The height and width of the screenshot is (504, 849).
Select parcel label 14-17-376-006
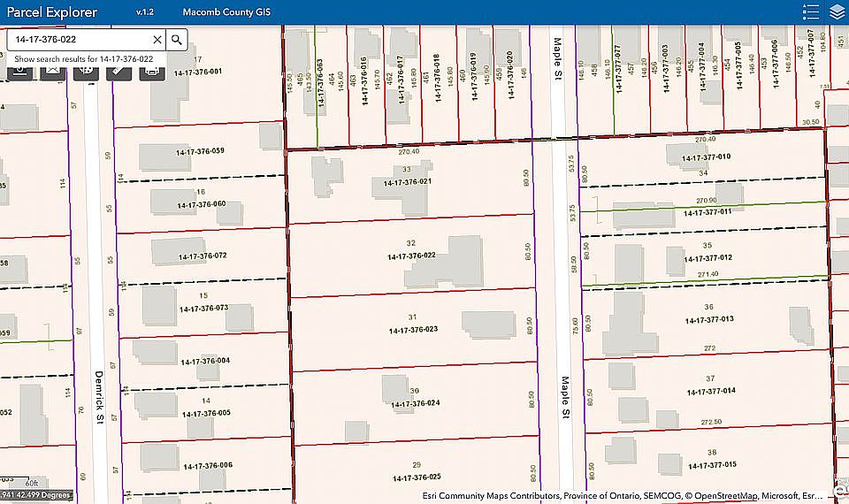point(208,466)
